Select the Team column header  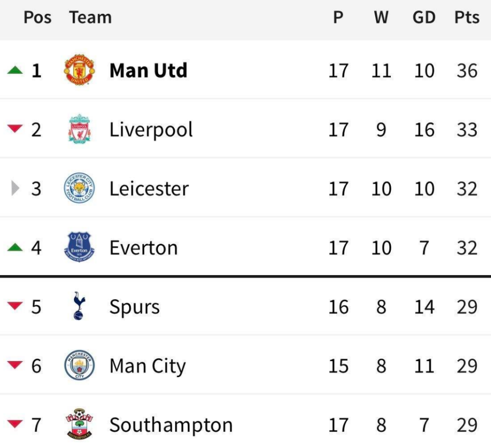[x=90, y=17]
